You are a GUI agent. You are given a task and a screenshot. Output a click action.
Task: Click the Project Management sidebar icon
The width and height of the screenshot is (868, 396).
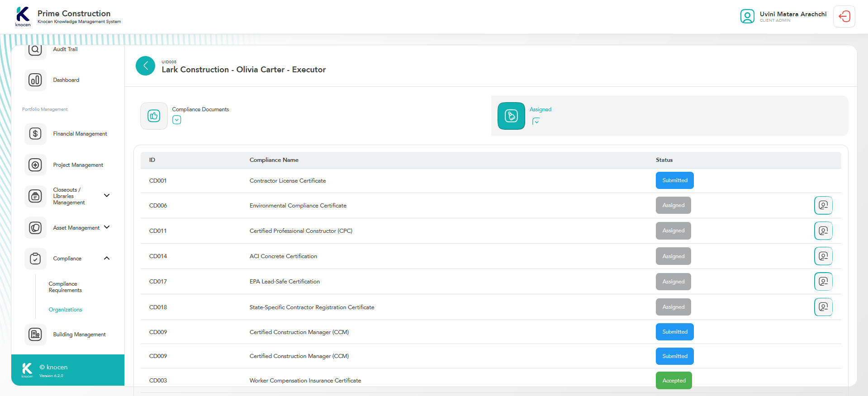[35, 165]
